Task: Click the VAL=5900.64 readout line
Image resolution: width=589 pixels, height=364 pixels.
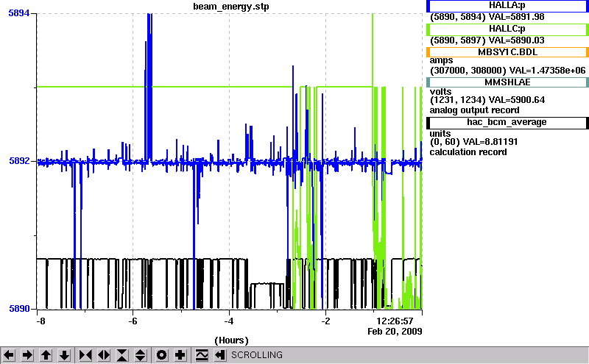Action: tap(487, 100)
